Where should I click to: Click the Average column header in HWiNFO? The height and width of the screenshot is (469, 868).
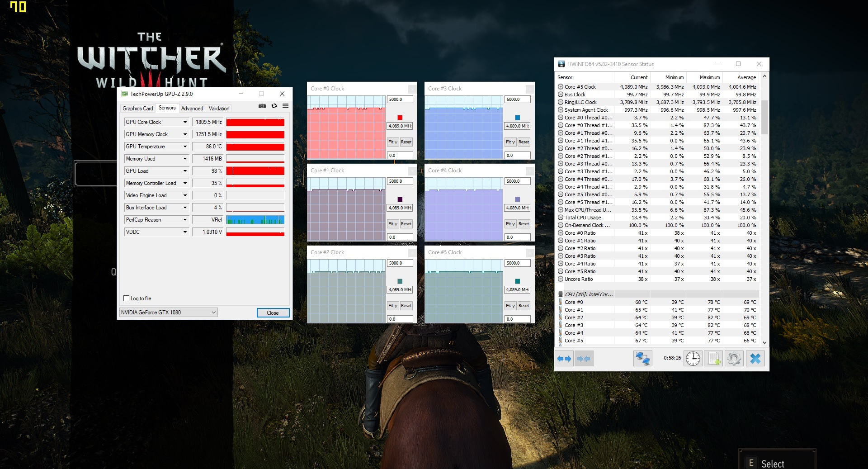click(741, 77)
